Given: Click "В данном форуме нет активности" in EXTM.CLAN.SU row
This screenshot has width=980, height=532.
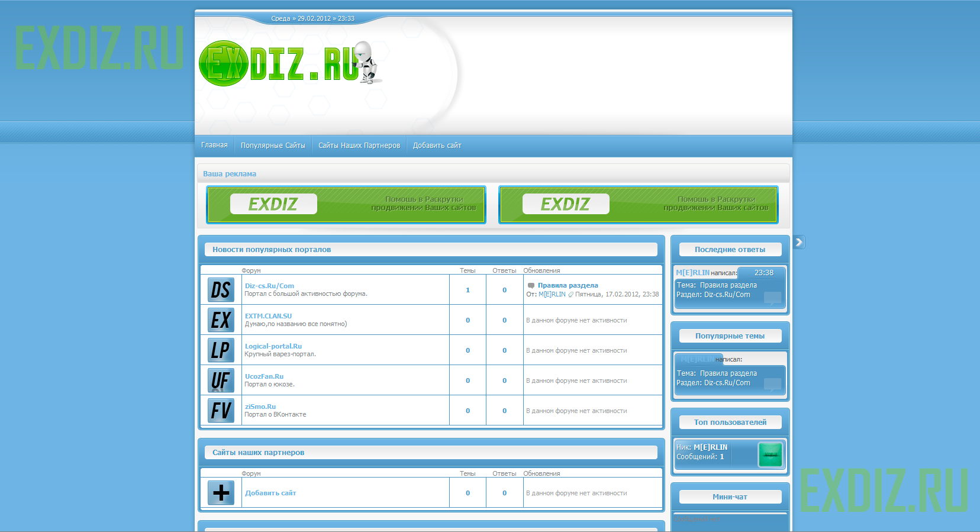Looking at the screenshot, I should coord(576,321).
